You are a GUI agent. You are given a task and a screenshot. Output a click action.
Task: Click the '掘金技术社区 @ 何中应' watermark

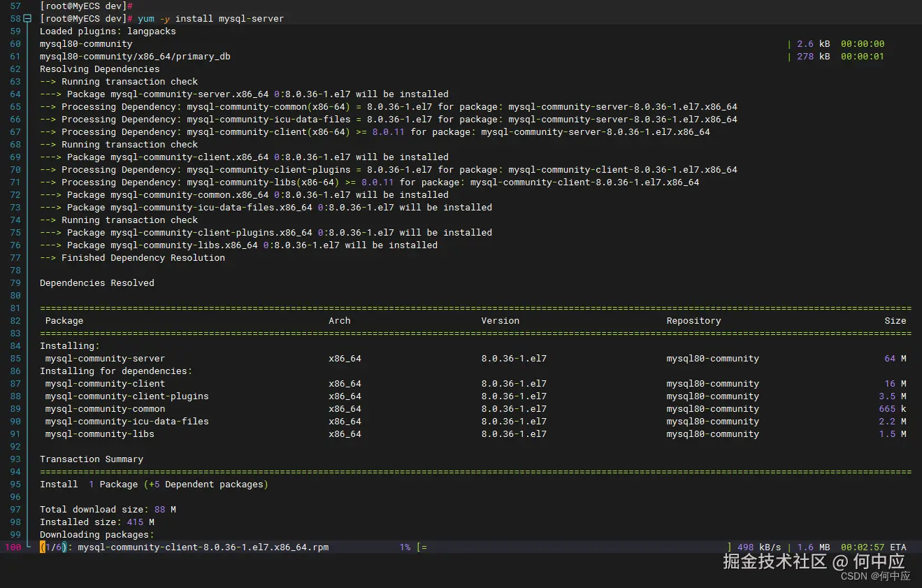coord(814,561)
